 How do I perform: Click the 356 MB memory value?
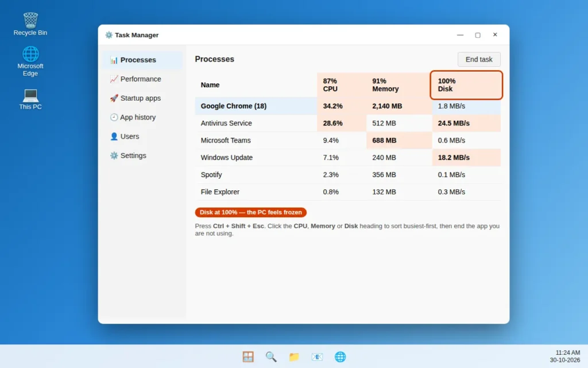click(x=384, y=175)
